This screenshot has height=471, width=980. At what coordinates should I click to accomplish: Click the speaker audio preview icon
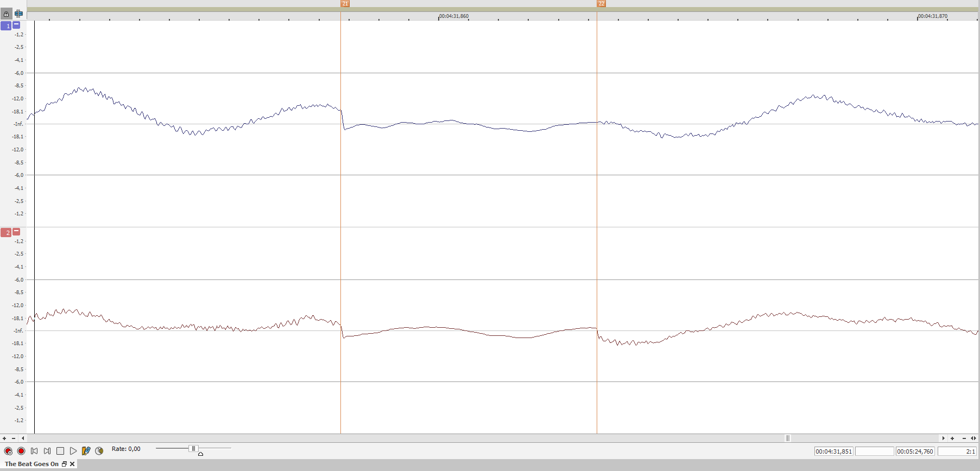(x=99, y=451)
